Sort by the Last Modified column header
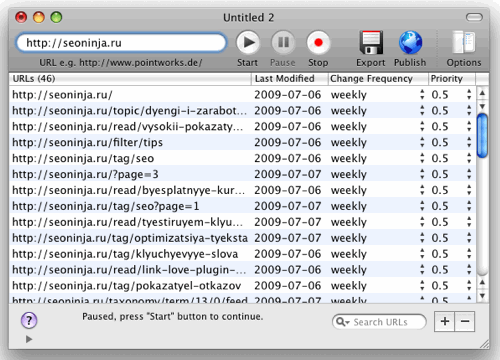This screenshot has height=360, width=500. point(289,79)
